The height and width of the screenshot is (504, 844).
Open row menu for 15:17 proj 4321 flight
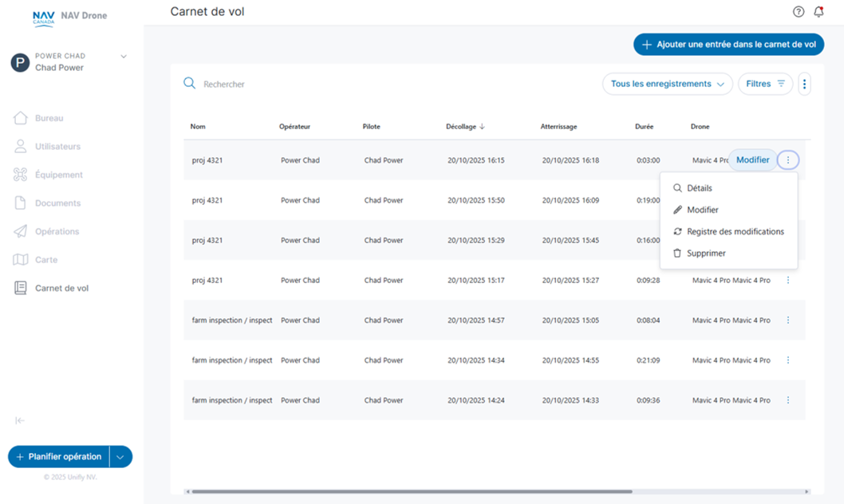point(788,281)
